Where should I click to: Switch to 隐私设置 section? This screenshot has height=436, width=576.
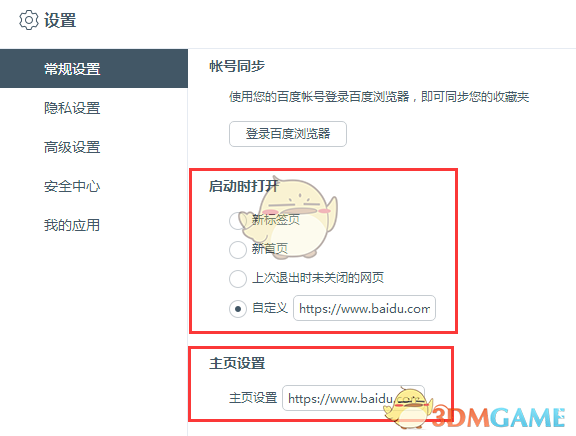(x=72, y=108)
